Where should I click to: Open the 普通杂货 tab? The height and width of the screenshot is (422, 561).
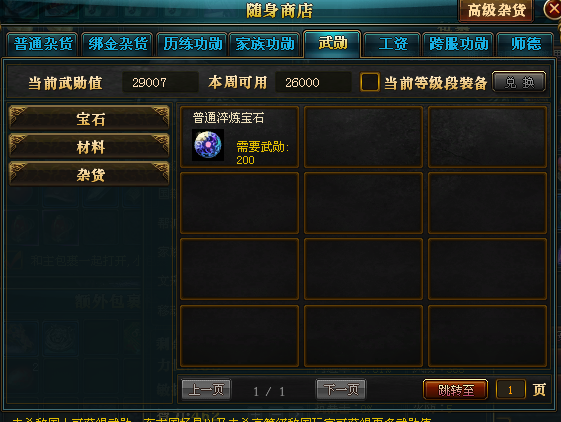click(x=42, y=44)
